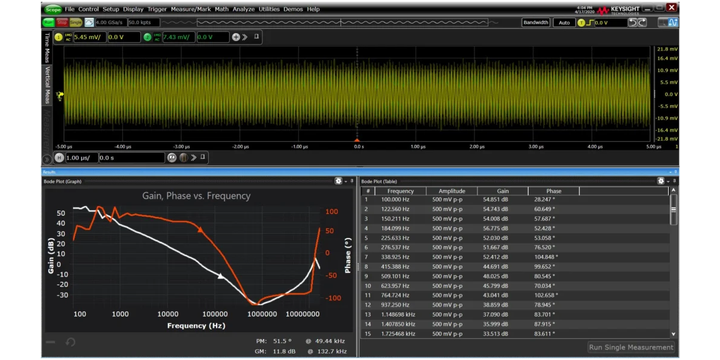Click the reset arrow icon below the graph
This screenshot has width=720, height=360.
point(70,342)
